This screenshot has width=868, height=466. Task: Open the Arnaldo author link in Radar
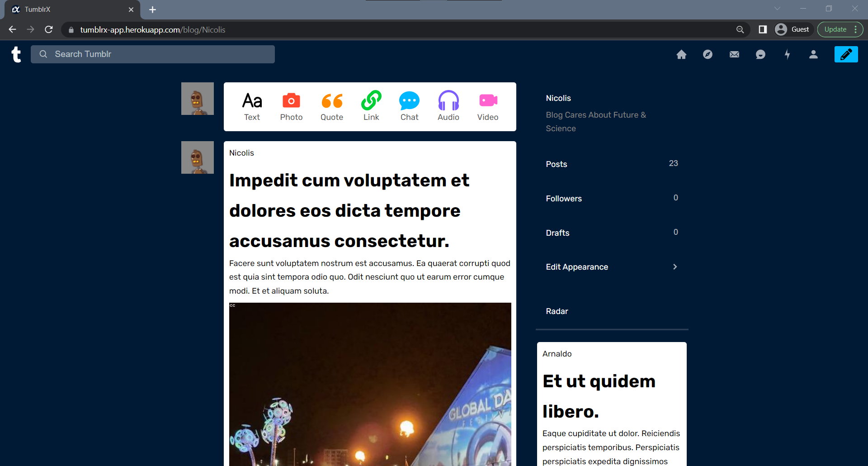point(557,354)
